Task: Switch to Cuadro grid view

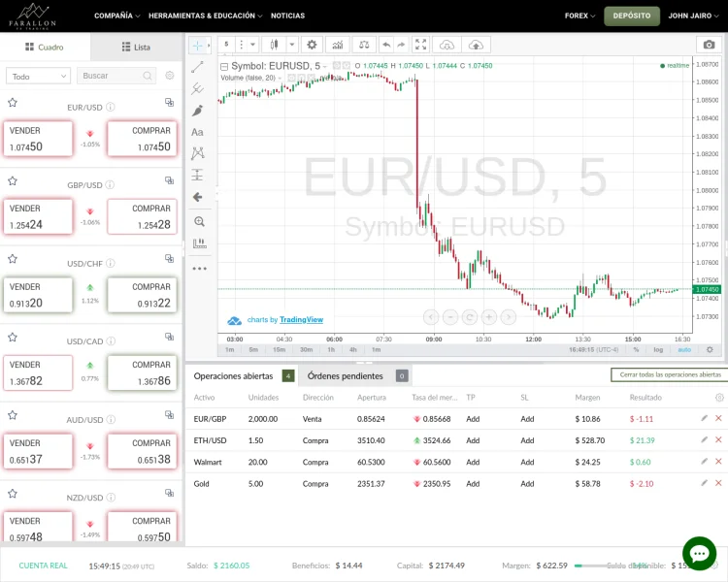Action: [x=45, y=47]
